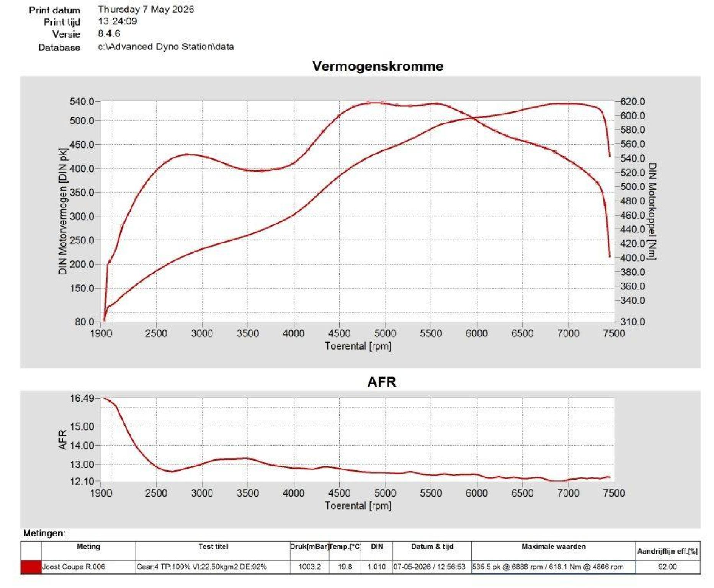Click the database path c:\Advanced Dyno Station\data

(166, 47)
